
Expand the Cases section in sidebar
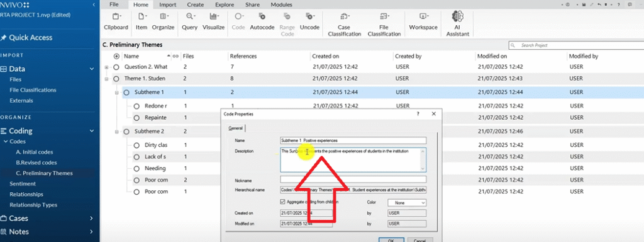tap(91, 219)
